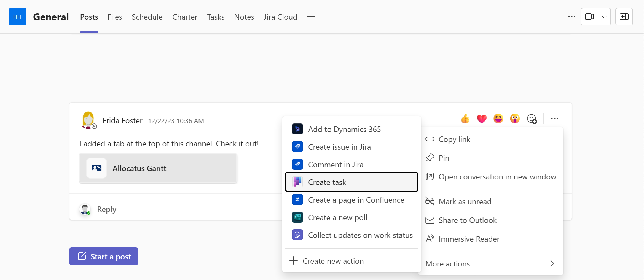Switch to the Files tab
Viewport: 644px width, 280px height.
point(115,17)
